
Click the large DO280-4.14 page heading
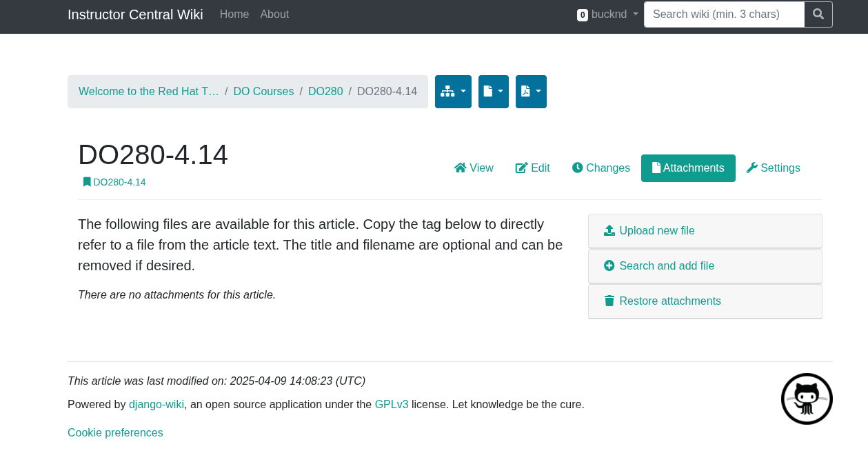pos(153,154)
